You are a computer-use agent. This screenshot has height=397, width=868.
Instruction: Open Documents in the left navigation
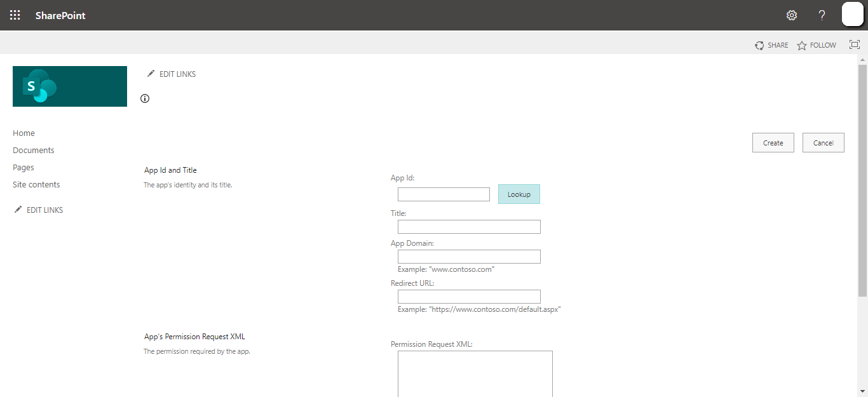pyautogui.click(x=34, y=151)
